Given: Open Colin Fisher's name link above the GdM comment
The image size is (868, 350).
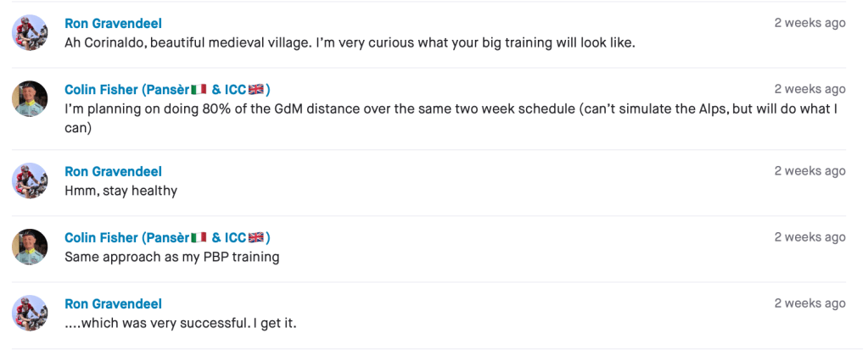Looking at the screenshot, I should coord(167,90).
